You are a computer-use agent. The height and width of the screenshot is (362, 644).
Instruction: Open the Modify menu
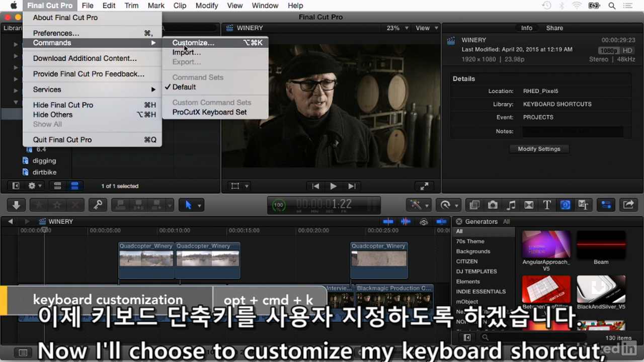click(x=207, y=6)
